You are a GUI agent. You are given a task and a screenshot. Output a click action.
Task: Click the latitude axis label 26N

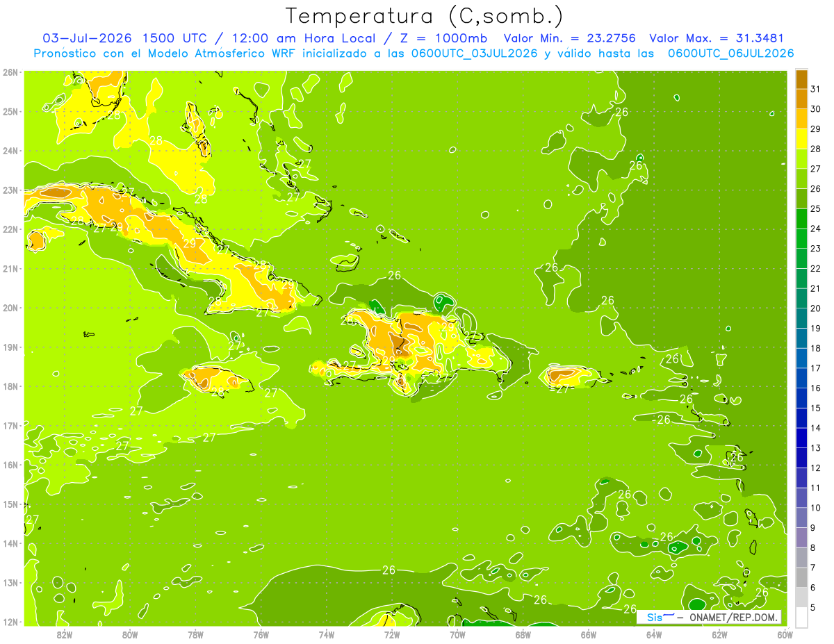pos(10,72)
